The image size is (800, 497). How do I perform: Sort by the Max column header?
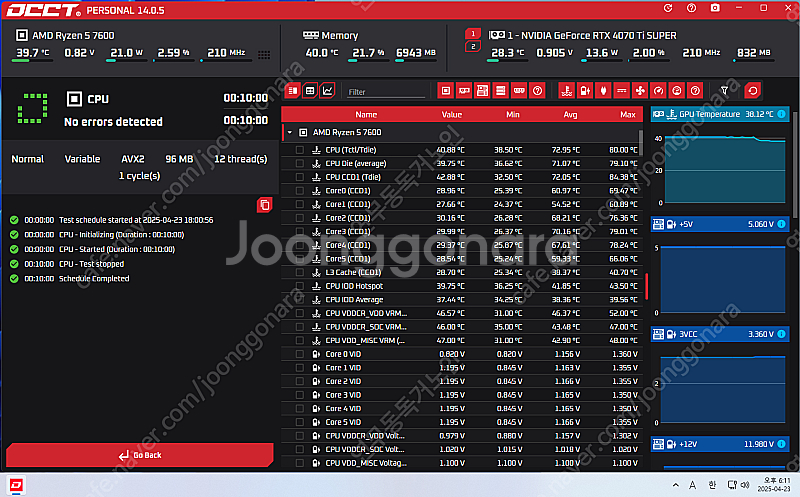tap(628, 115)
